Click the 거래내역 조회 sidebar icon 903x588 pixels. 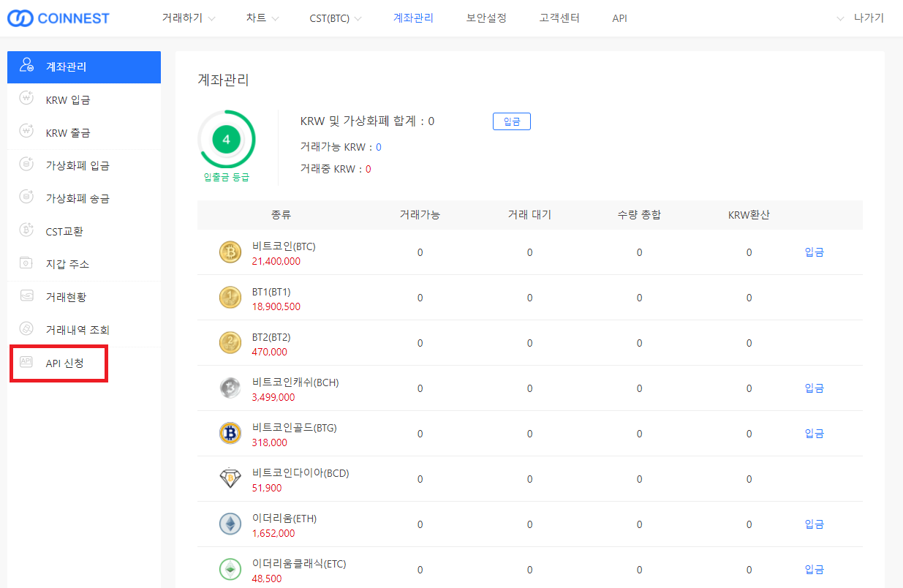pyautogui.click(x=26, y=329)
